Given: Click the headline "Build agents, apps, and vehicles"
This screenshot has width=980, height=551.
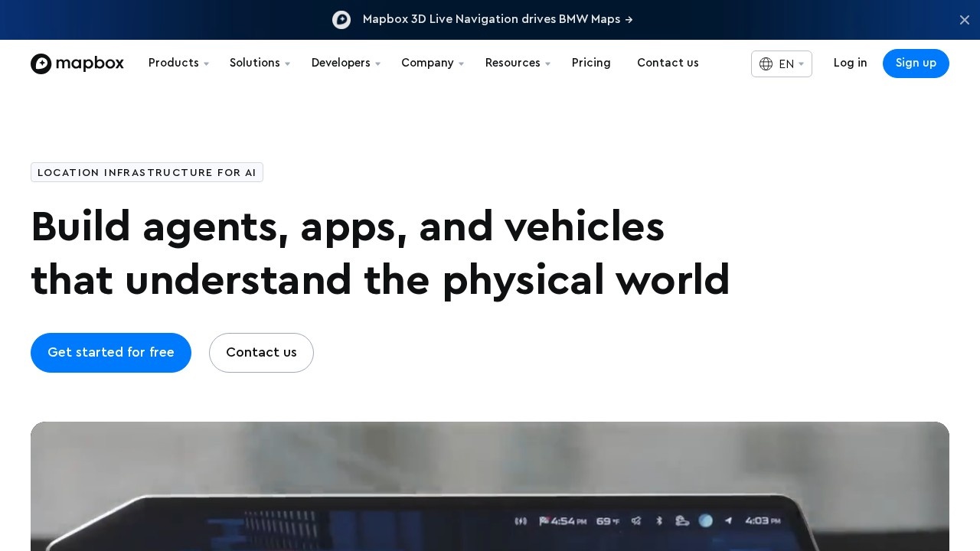Looking at the screenshot, I should (x=348, y=227).
